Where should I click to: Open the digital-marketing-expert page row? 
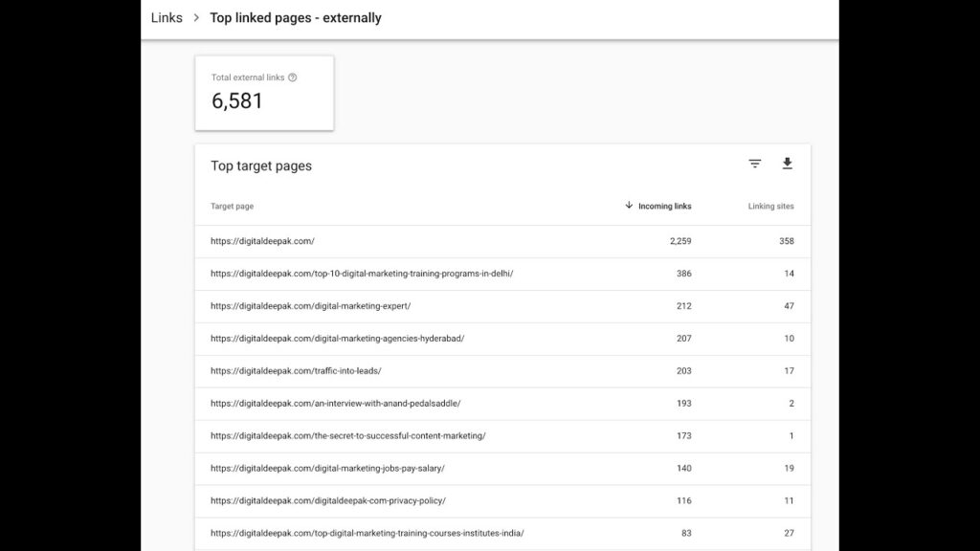[x=502, y=306]
